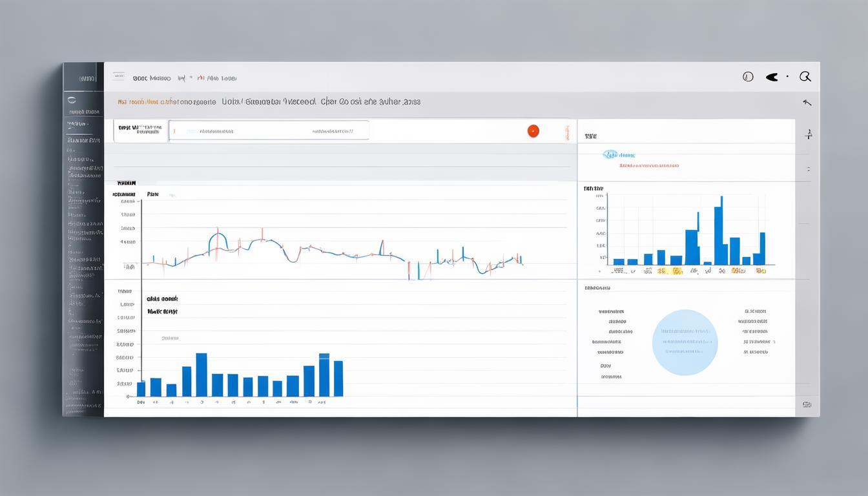Collapse panel using the right-edge up arrow
This screenshot has width=868, height=496.
click(x=807, y=103)
